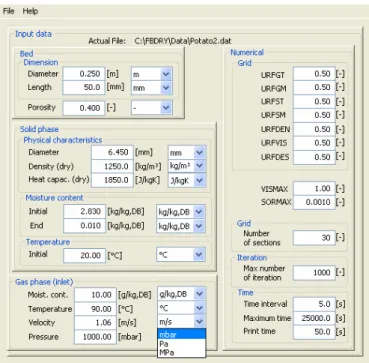Screen dimensions: 369x363
Task: Edit Maximum time field 25000.0
Action: 314,318
